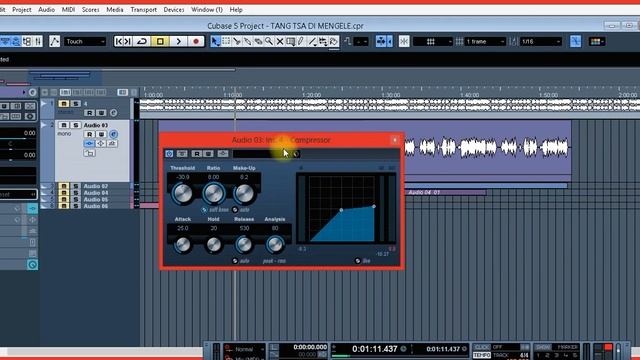The height and width of the screenshot is (360, 640).
Task: Expand the track 2 disclosure arrow
Action: click(x=44, y=125)
